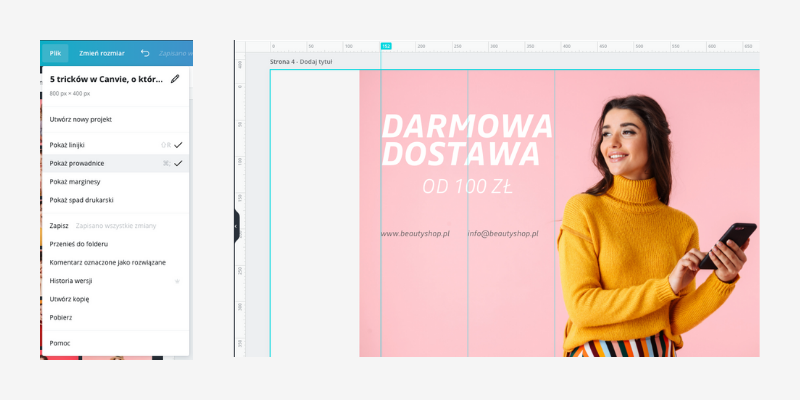Screen dimensions: 800x400
Task: Select the woman in yellow sweater photo
Action: 656,226
